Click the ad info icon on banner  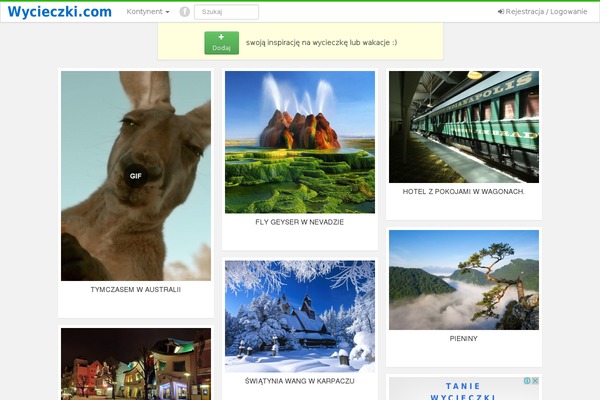click(x=527, y=381)
